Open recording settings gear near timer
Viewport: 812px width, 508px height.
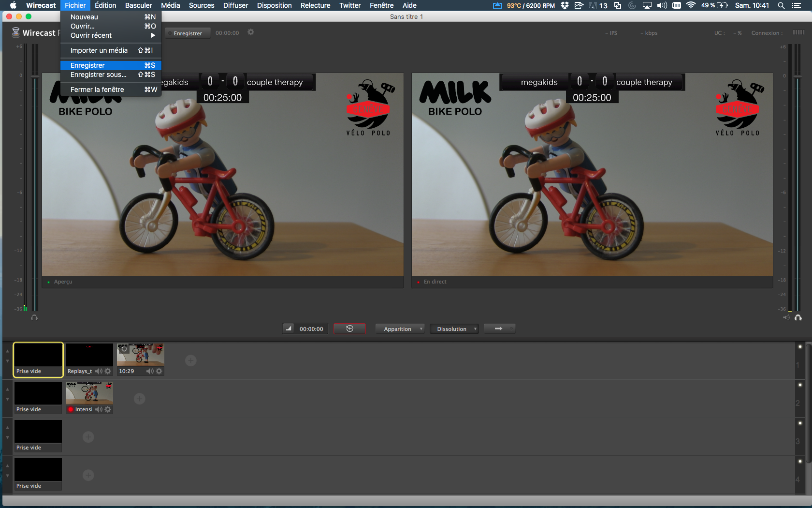coord(251,32)
